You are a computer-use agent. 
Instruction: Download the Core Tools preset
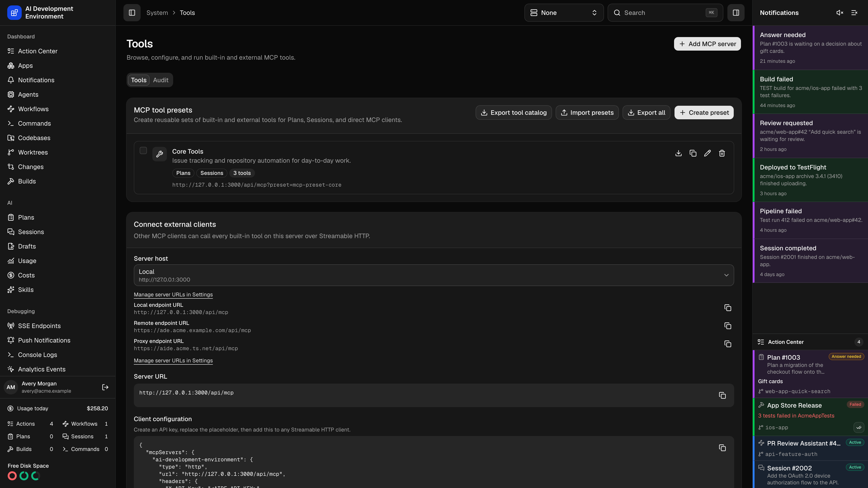[678, 153]
